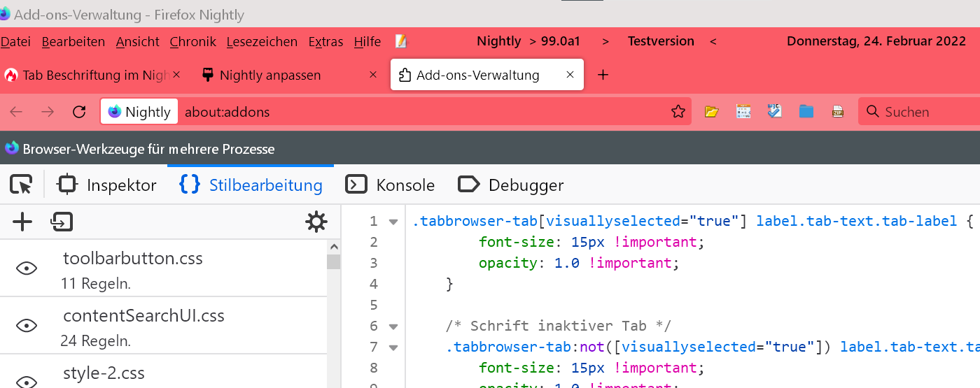Screen dimensions: 980x388
Task: Switch to the Konsole tab
Action: [x=391, y=185]
